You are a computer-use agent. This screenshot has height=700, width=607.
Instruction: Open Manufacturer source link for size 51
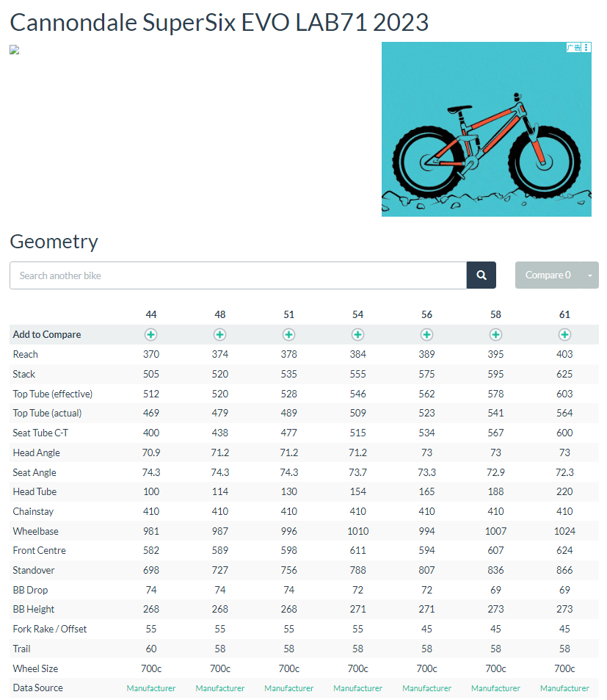pos(288,688)
